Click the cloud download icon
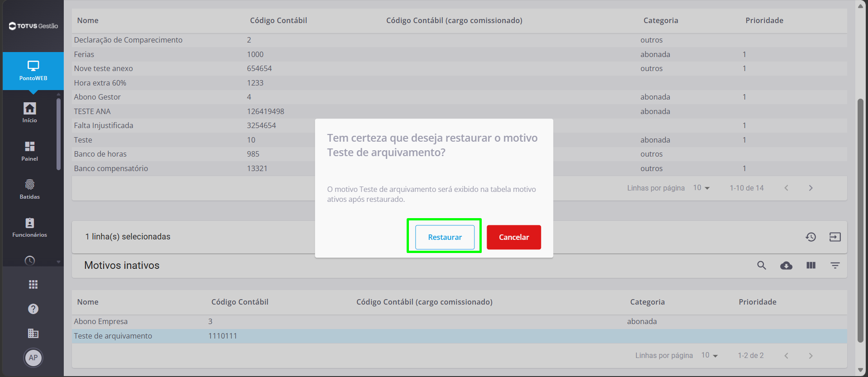 (786, 265)
